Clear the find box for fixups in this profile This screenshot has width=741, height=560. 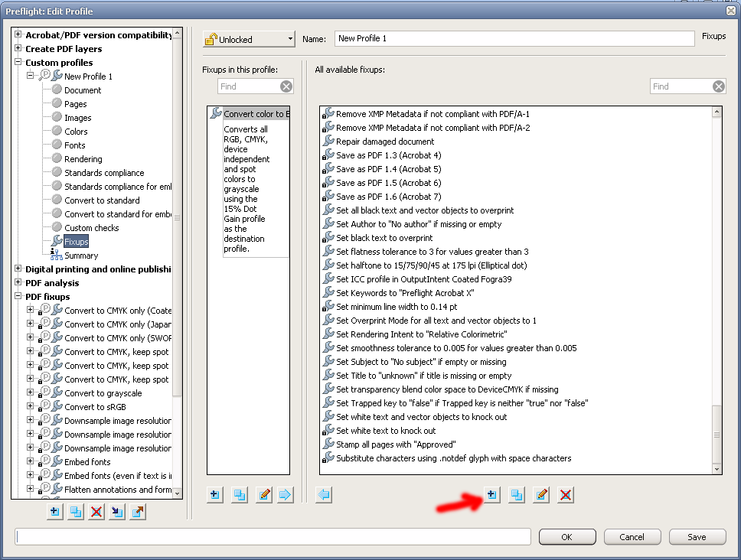286,86
